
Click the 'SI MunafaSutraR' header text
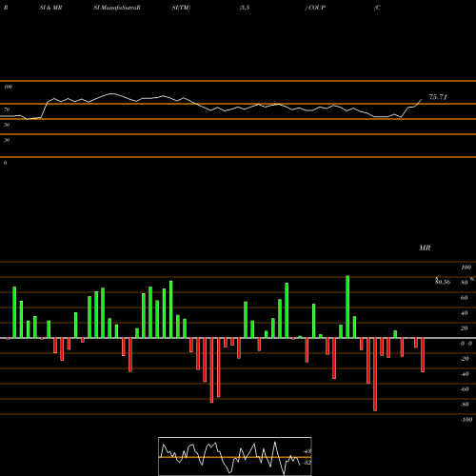(x=117, y=8)
